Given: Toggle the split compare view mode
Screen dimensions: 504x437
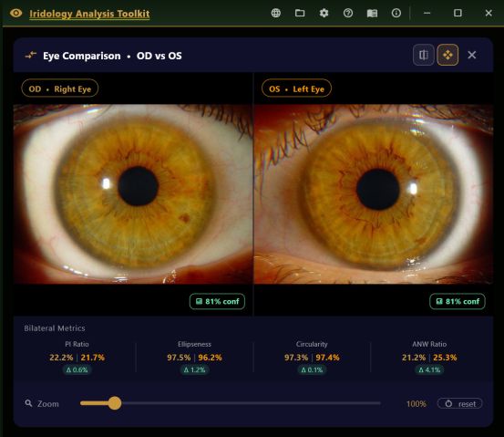Looking at the screenshot, I should [x=424, y=55].
